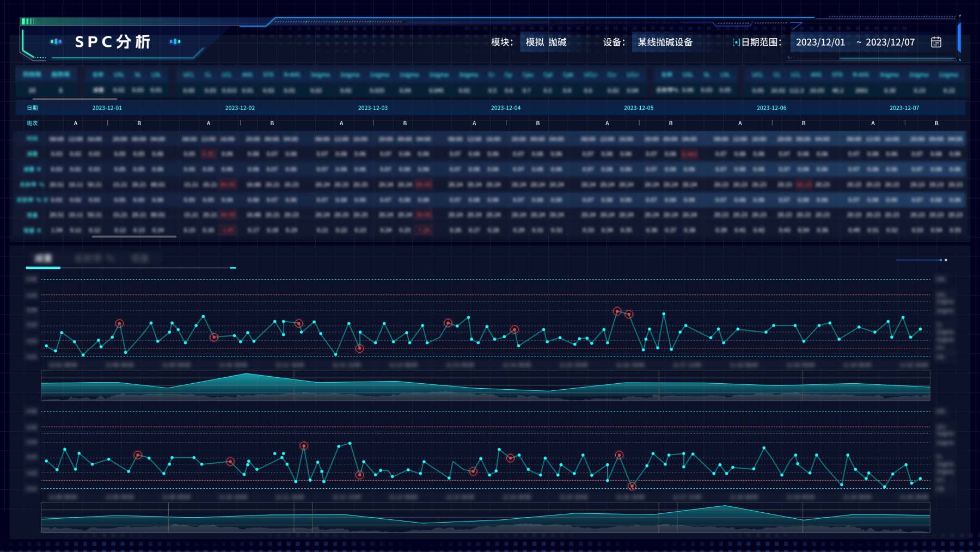
Task: Select shift B under 2023-12-05
Action: point(670,124)
